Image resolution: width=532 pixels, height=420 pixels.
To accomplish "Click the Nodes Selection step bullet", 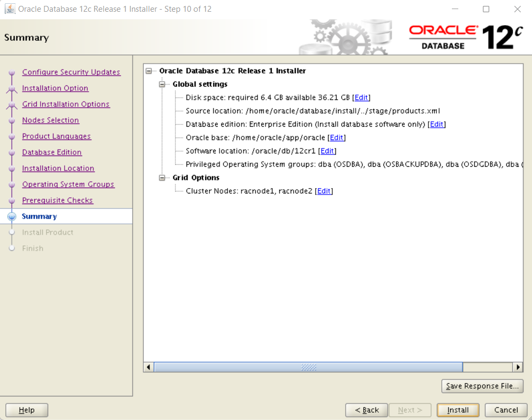I will [x=12, y=120].
